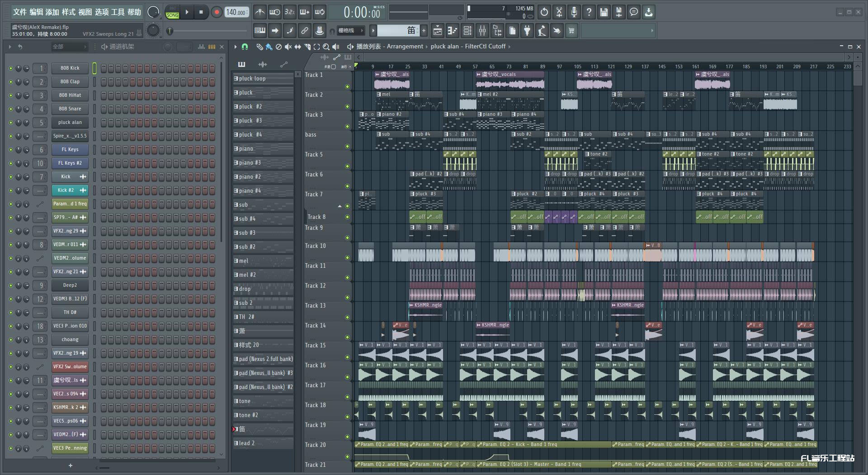Open the choang channel button
This screenshot has width=868, height=475.
(70, 340)
